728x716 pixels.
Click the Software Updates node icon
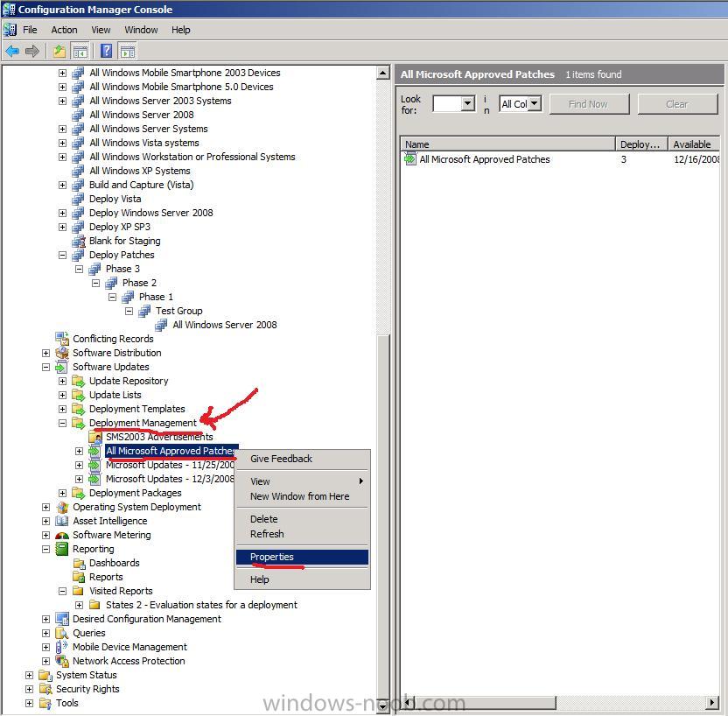click(x=62, y=367)
